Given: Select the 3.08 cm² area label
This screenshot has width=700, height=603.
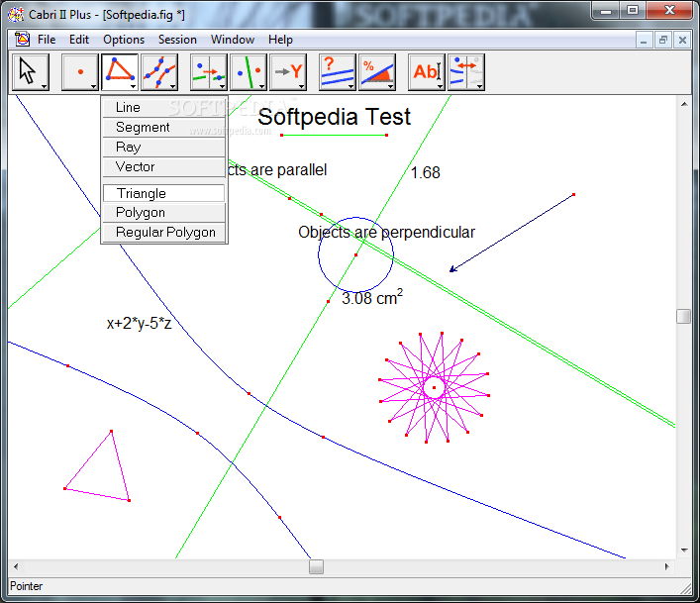Looking at the screenshot, I should (372, 297).
